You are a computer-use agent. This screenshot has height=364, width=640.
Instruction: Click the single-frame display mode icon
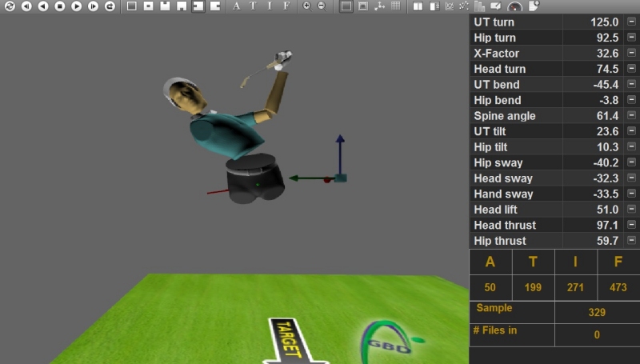pos(346,6)
